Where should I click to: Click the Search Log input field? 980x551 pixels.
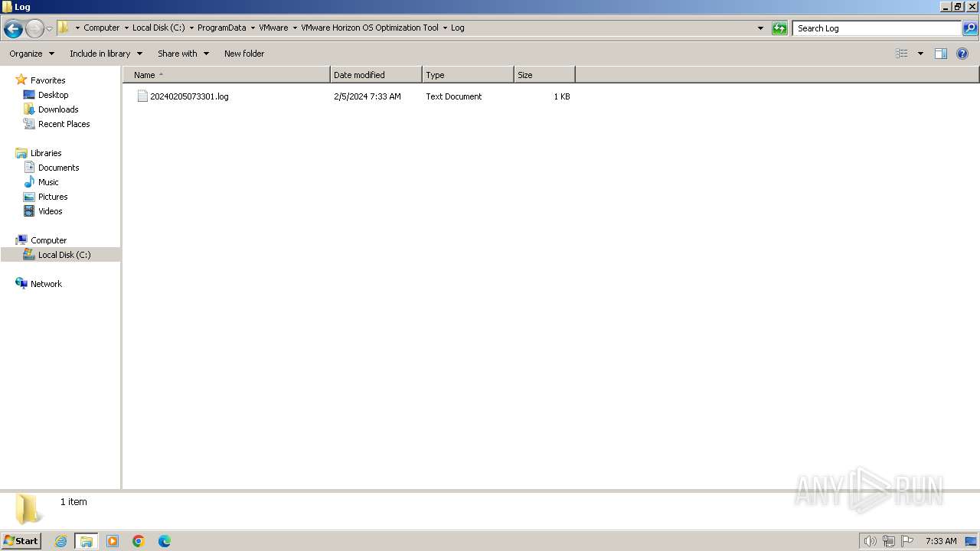tap(877, 28)
